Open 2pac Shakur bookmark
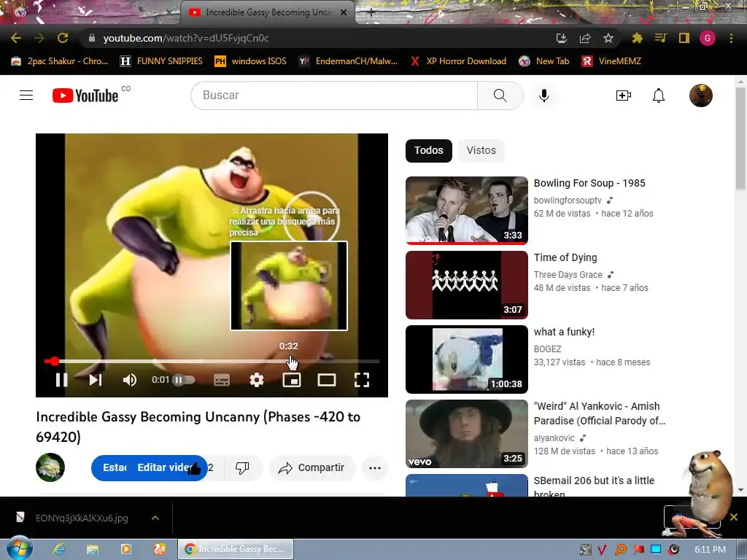Screen dimensions: 747x560 [60, 61]
